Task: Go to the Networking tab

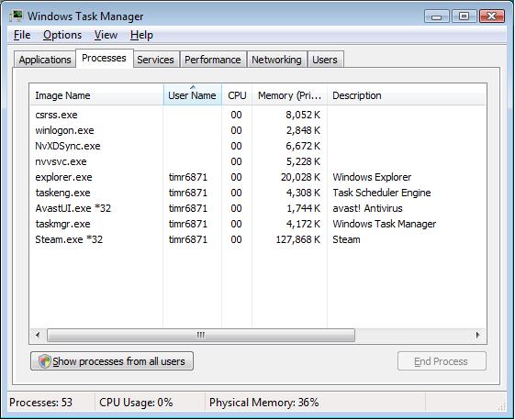Action: (x=276, y=60)
